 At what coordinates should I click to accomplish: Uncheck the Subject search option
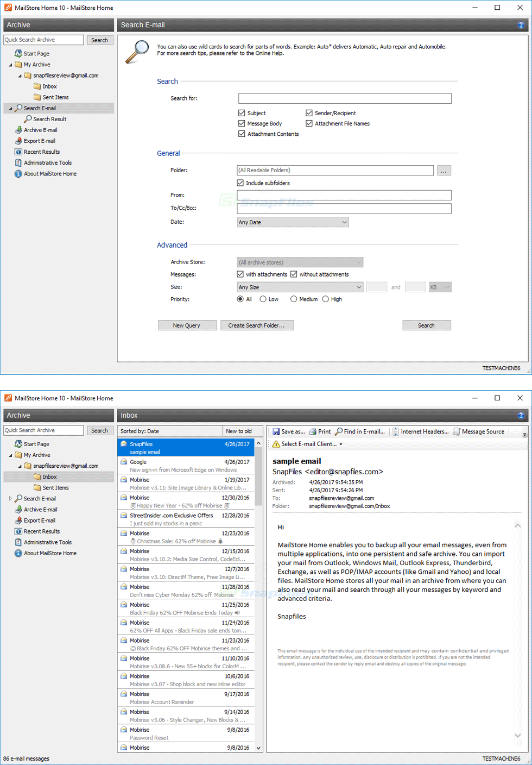tap(242, 113)
